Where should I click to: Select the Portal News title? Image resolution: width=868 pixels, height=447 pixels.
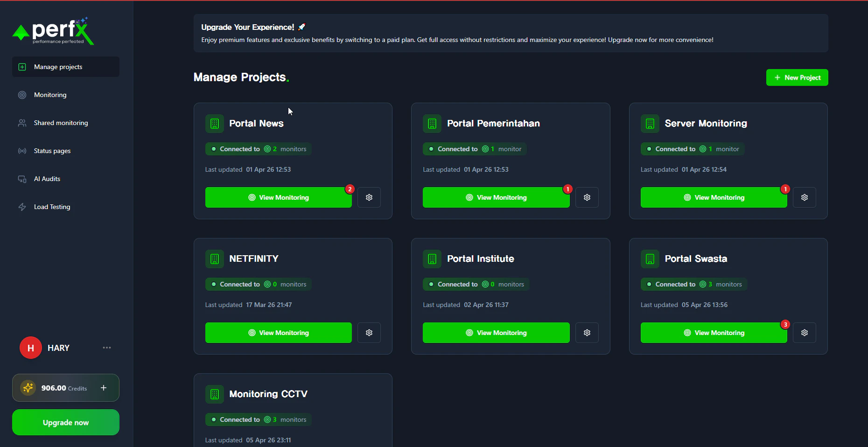point(256,123)
